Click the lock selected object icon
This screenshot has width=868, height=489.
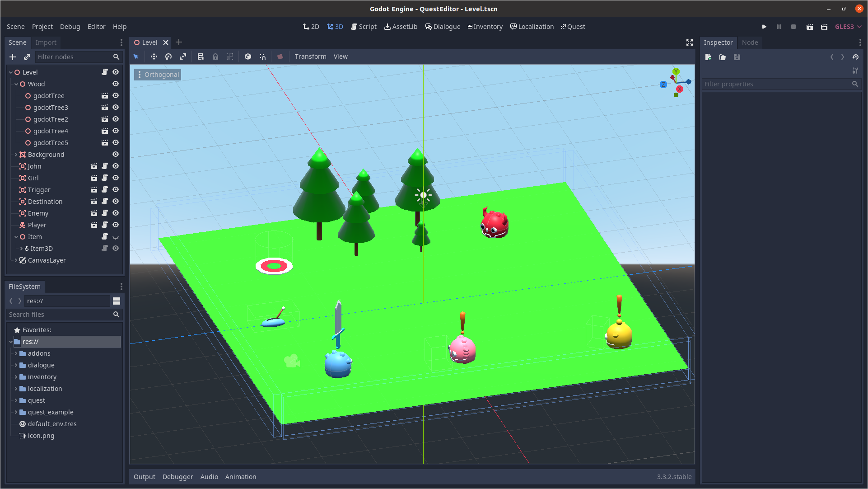coord(215,56)
